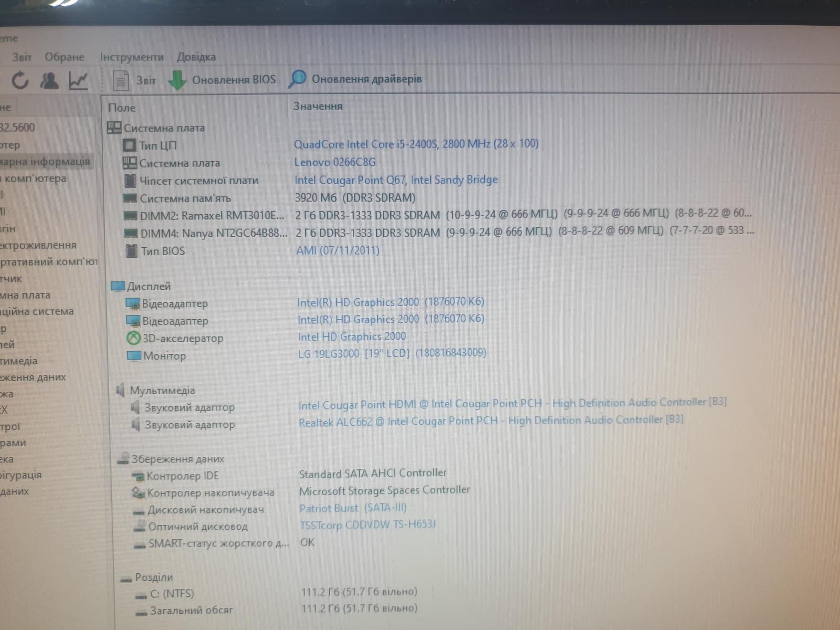Open the Обране menu
Image resolution: width=840 pixels, height=630 pixels.
pos(65,57)
